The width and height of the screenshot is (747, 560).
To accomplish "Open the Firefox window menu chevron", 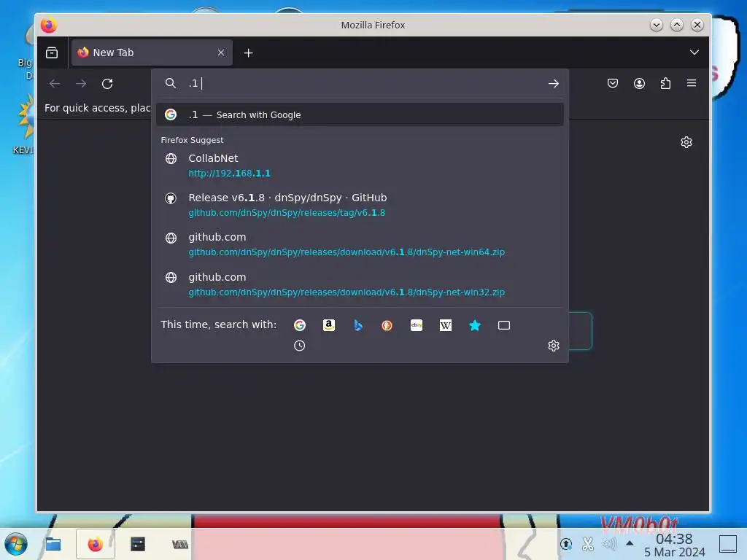I will 656,25.
